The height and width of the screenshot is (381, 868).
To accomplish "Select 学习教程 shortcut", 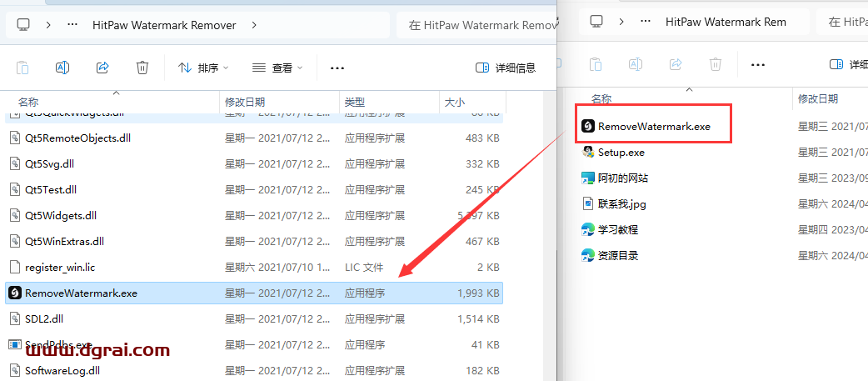I will pos(618,229).
